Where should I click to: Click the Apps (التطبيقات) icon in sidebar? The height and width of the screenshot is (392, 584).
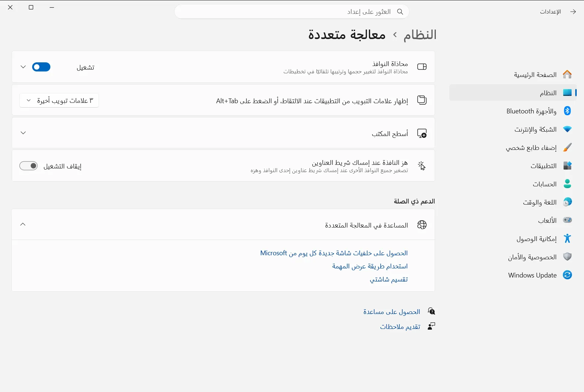[x=567, y=166]
